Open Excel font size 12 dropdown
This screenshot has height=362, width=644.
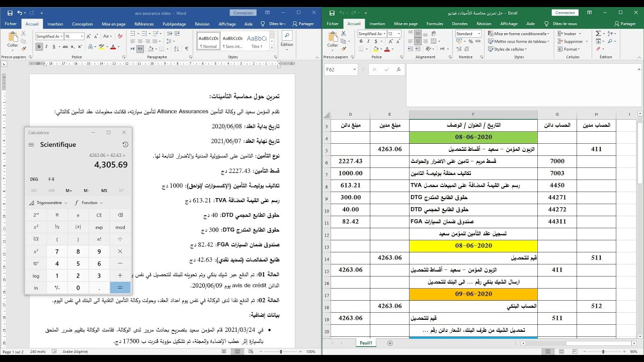398,34
